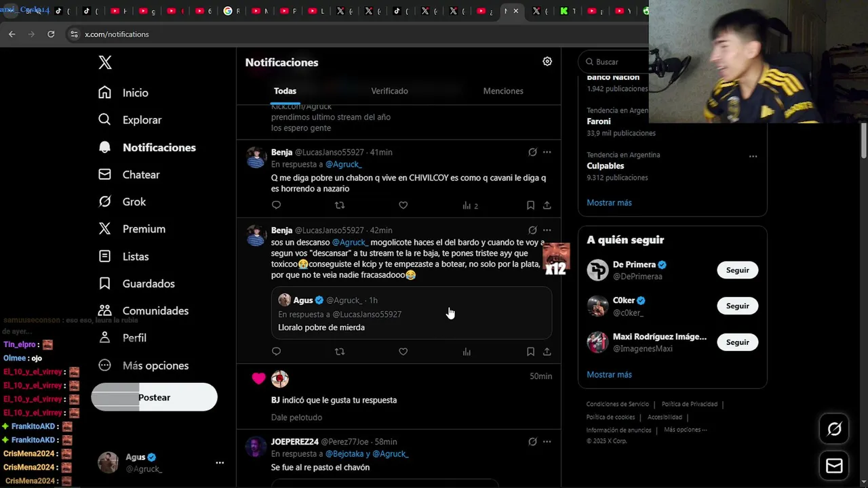
Task: Switch to the Todas tab
Action: tap(285, 91)
